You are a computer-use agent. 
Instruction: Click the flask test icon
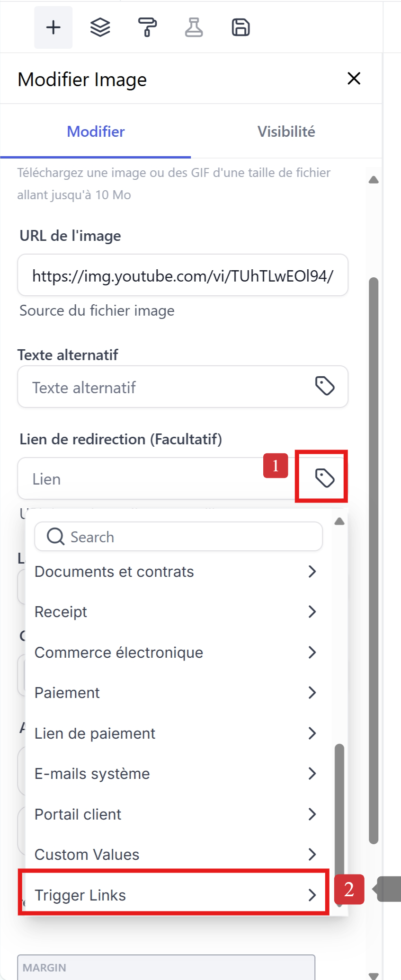coord(194,27)
